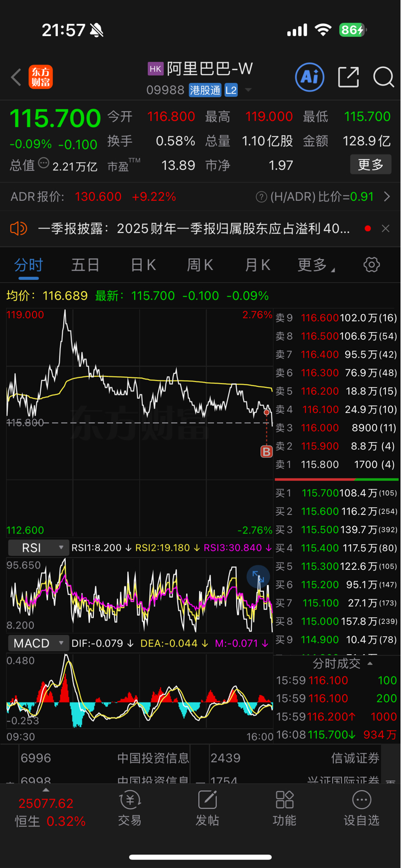Screen dimensions: 401x868
Task: Switch to the 五日 tab
Action: tap(86, 265)
